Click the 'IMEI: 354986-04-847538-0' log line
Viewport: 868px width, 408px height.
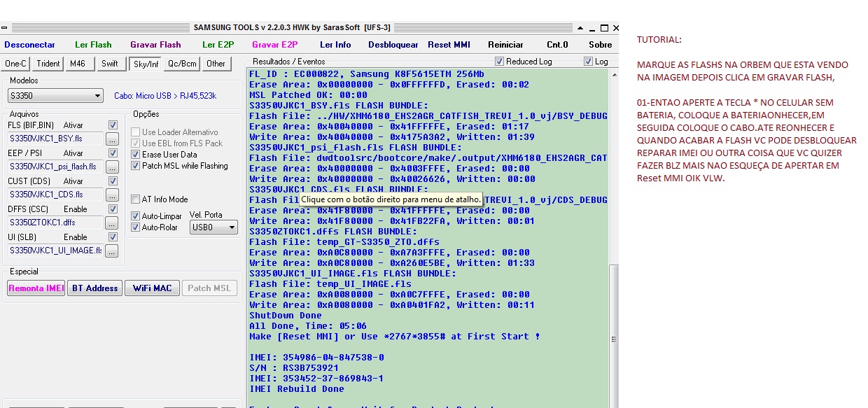[316, 358]
